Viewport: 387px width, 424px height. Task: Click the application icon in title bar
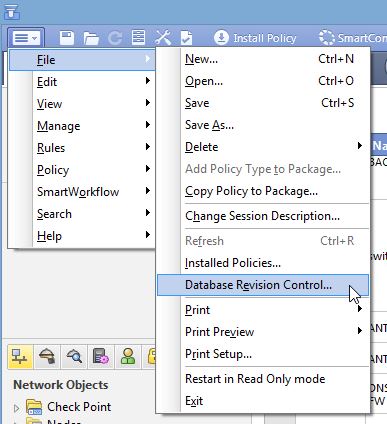click(x=12, y=11)
